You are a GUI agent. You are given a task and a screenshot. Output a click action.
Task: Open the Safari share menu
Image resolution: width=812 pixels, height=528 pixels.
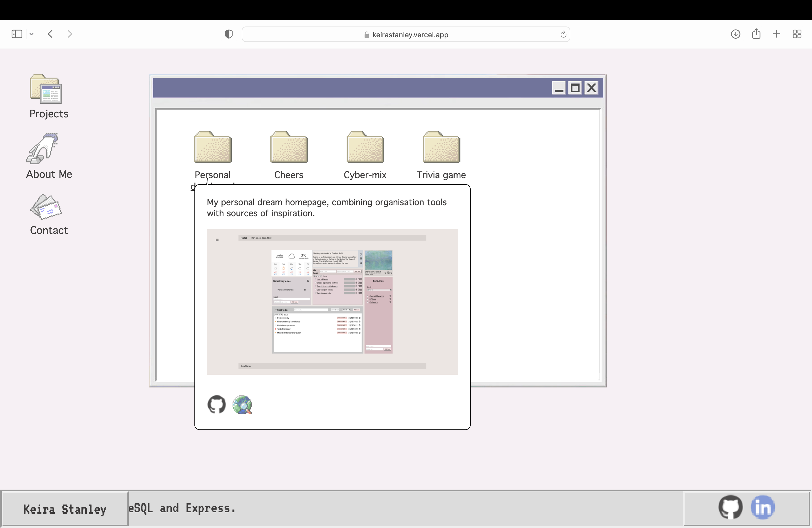coord(756,34)
